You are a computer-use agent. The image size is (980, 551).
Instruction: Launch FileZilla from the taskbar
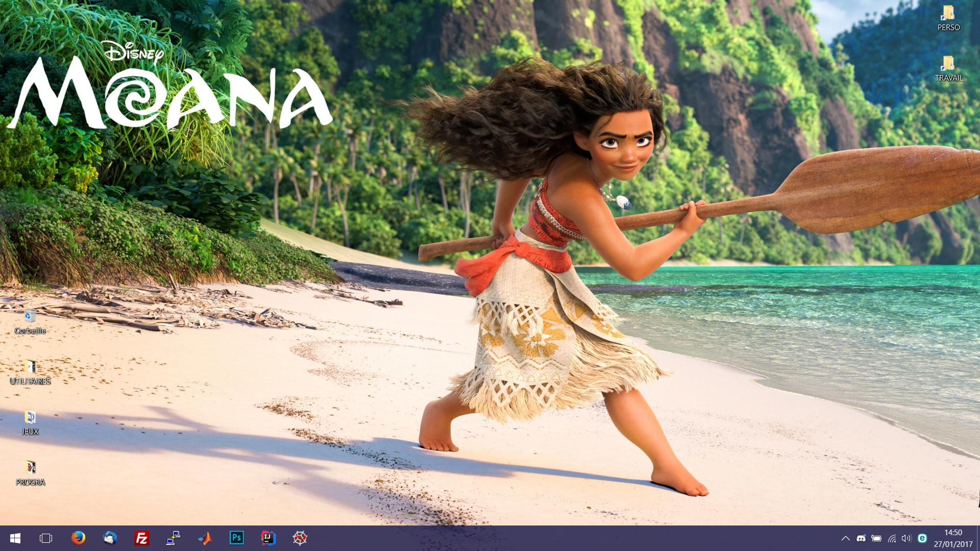click(141, 538)
